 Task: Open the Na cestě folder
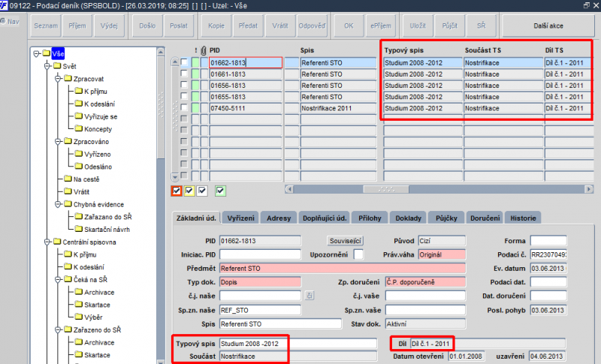tap(86, 179)
